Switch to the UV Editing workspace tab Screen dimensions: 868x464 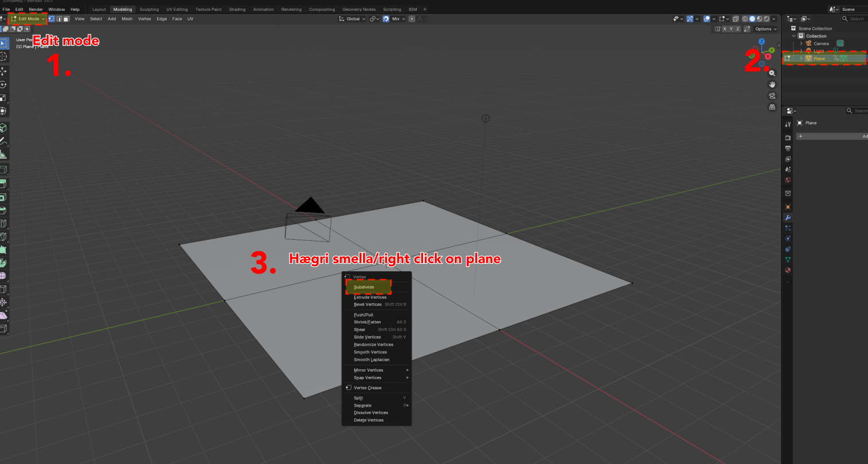177,9
